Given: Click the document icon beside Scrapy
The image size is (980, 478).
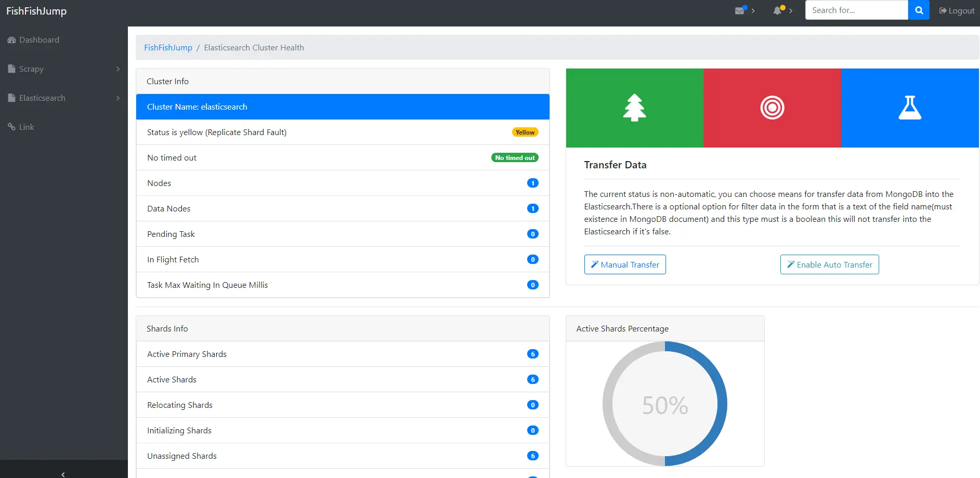Looking at the screenshot, I should click(x=10, y=68).
